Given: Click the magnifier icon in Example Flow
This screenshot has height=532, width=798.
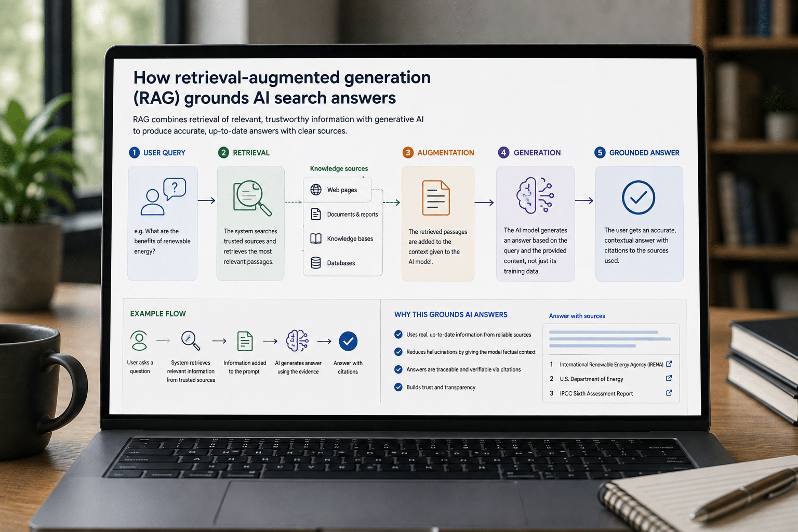Looking at the screenshot, I should [191, 341].
